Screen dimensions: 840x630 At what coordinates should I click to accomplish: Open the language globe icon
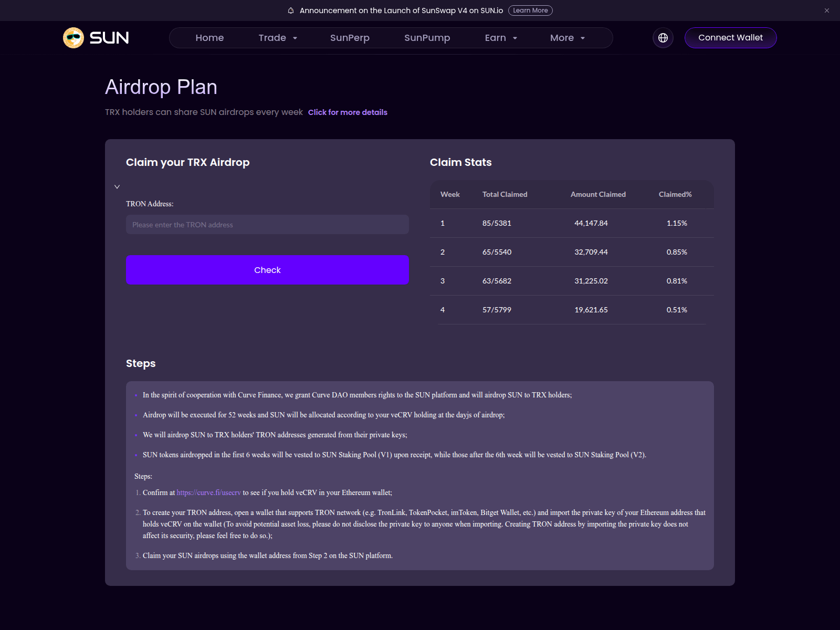pos(663,38)
